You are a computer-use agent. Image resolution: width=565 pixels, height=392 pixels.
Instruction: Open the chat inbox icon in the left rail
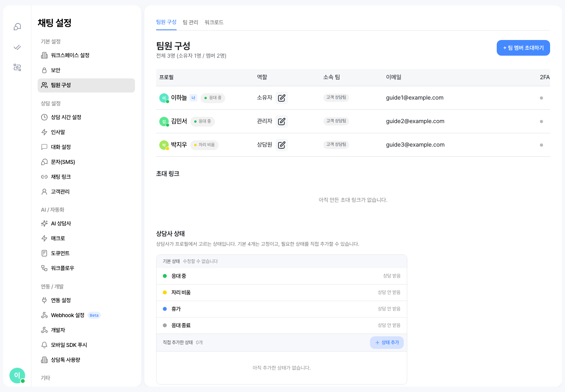[x=17, y=27]
